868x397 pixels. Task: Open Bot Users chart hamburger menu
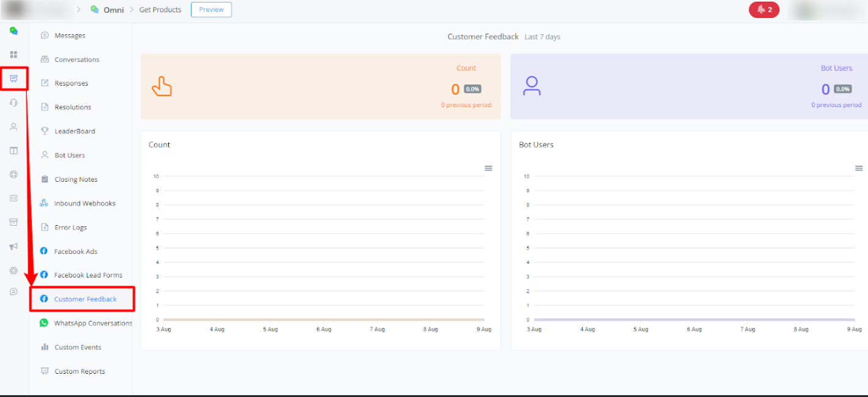tap(858, 168)
